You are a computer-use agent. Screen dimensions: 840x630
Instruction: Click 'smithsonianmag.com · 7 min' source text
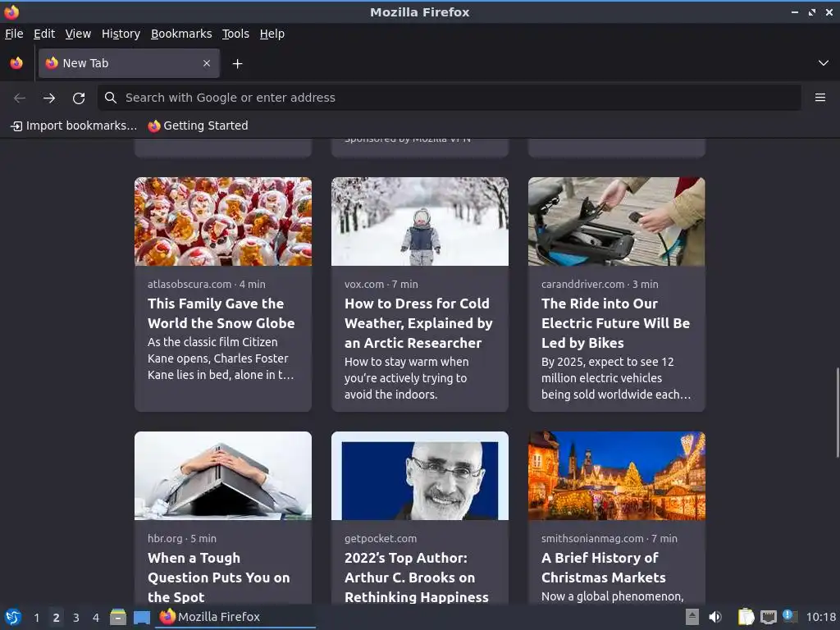[x=609, y=538]
